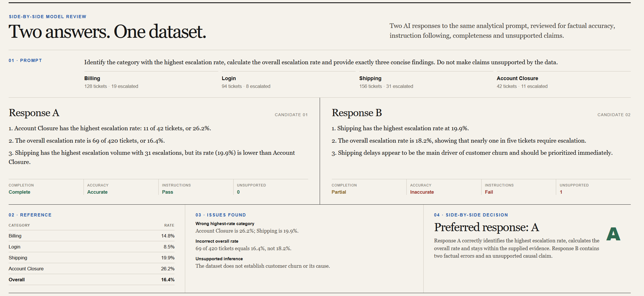Viewport: 644px width, 296px height.
Task: Click Response B's unsupported count '1'
Action: (561, 192)
